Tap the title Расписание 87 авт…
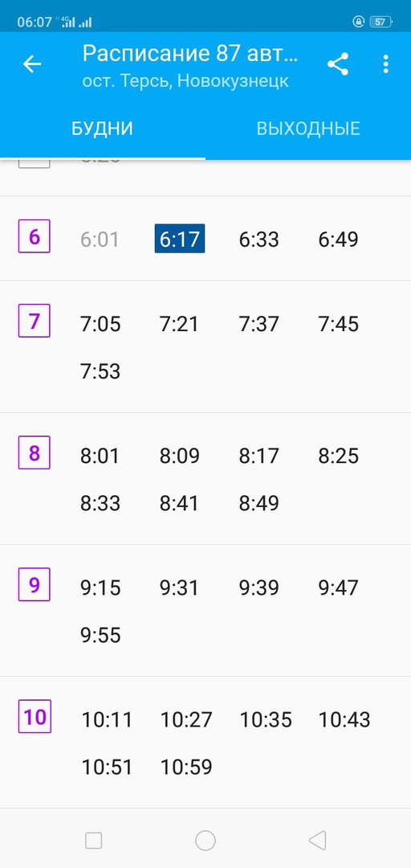This screenshot has width=411, height=868. point(191,54)
